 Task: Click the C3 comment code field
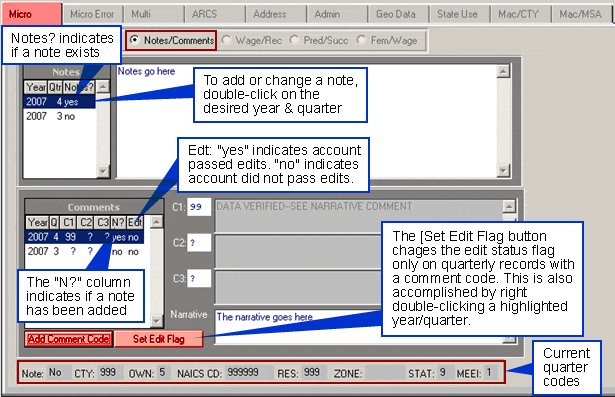(x=199, y=279)
